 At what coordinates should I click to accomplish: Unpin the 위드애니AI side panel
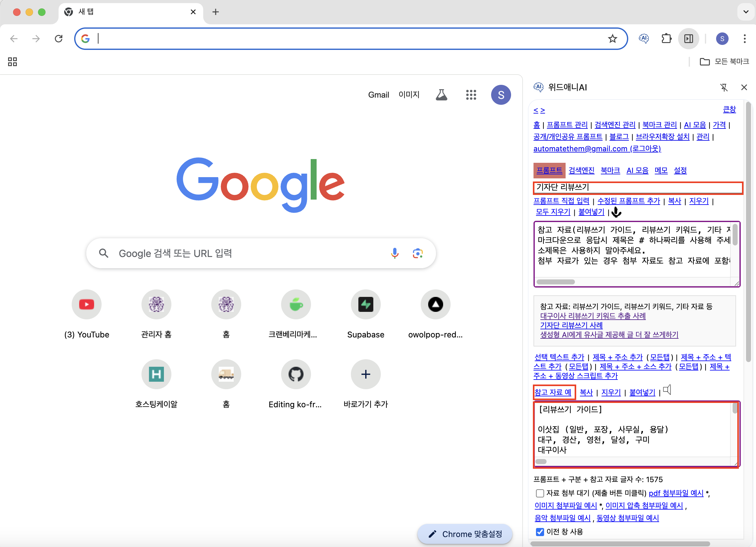point(724,87)
